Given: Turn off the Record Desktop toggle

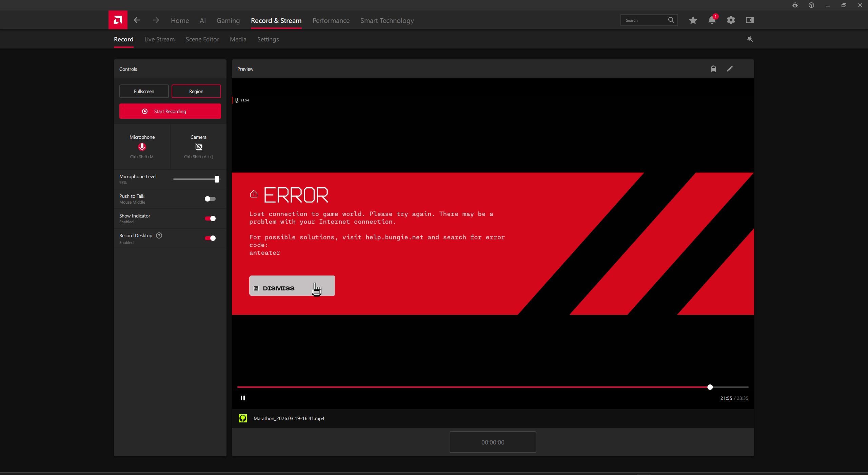Looking at the screenshot, I should click(210, 238).
